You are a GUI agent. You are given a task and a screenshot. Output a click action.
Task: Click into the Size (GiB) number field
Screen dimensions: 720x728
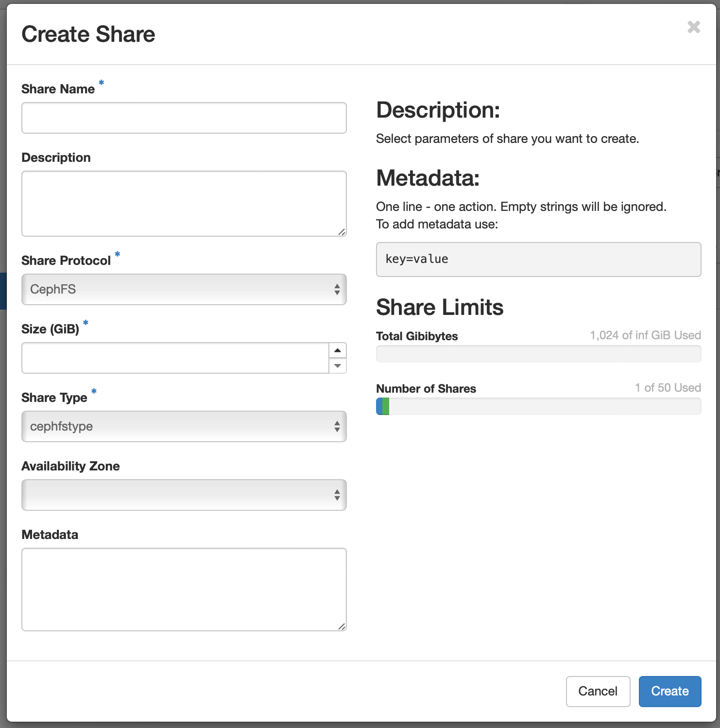[x=175, y=358]
